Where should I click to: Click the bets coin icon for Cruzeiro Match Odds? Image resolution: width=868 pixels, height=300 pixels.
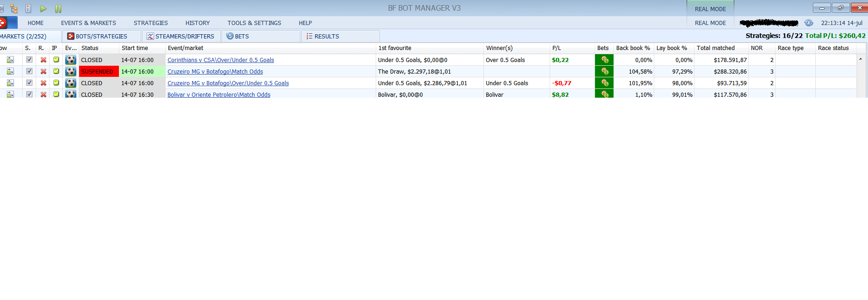[604, 71]
